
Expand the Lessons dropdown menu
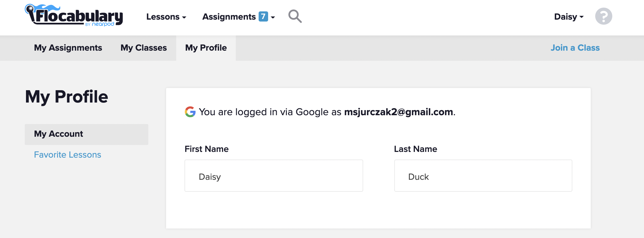(x=166, y=17)
